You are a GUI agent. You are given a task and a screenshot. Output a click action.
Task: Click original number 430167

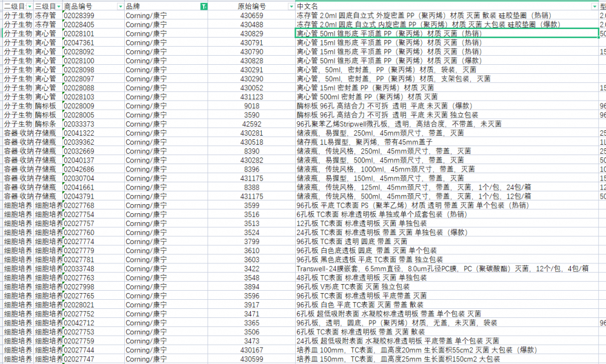[251, 350]
